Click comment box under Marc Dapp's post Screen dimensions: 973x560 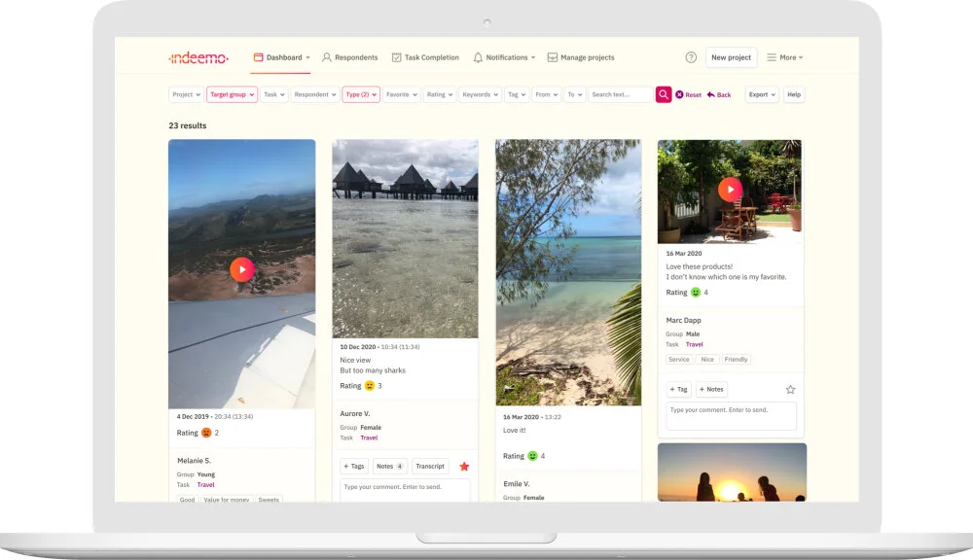coord(731,416)
